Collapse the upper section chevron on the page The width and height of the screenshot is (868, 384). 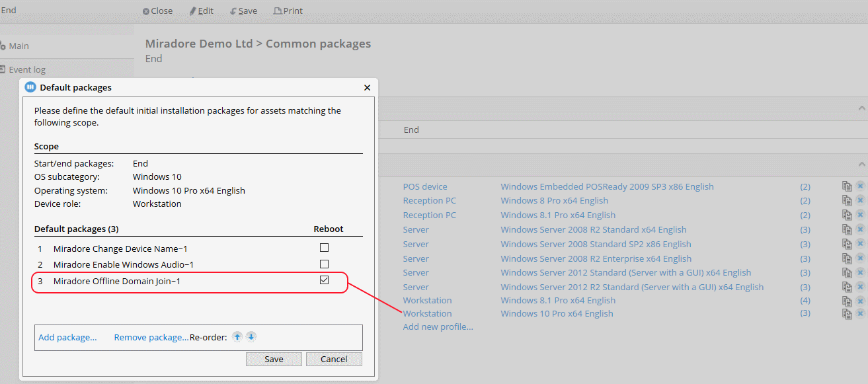pos(861,108)
